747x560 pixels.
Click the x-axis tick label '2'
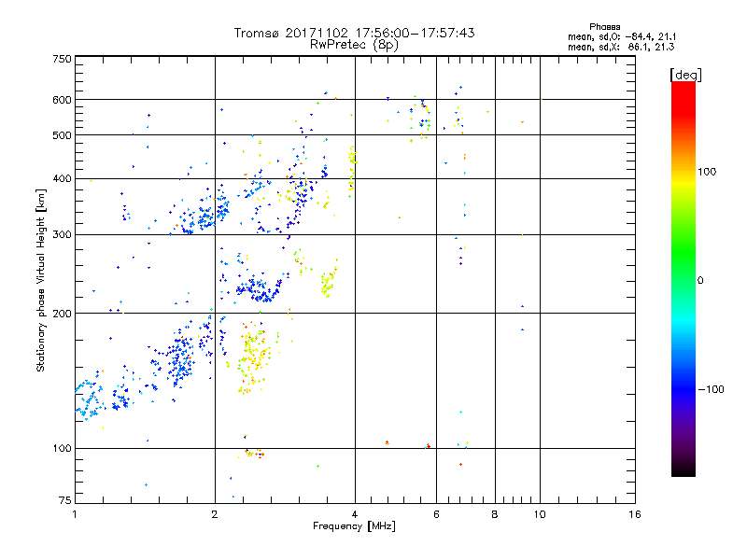(x=215, y=514)
